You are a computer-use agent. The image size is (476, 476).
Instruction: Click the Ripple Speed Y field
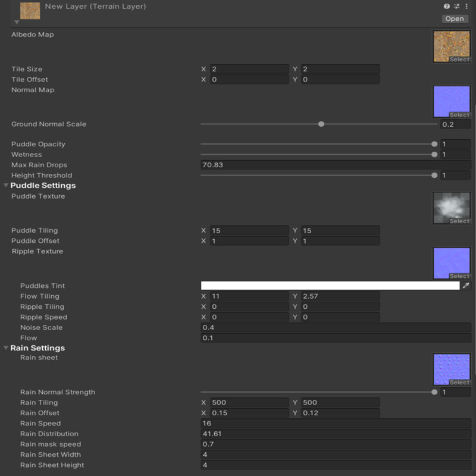[340, 317]
